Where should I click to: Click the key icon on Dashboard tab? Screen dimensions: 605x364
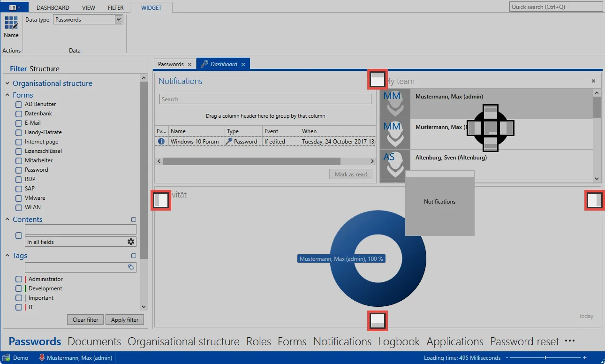click(204, 64)
